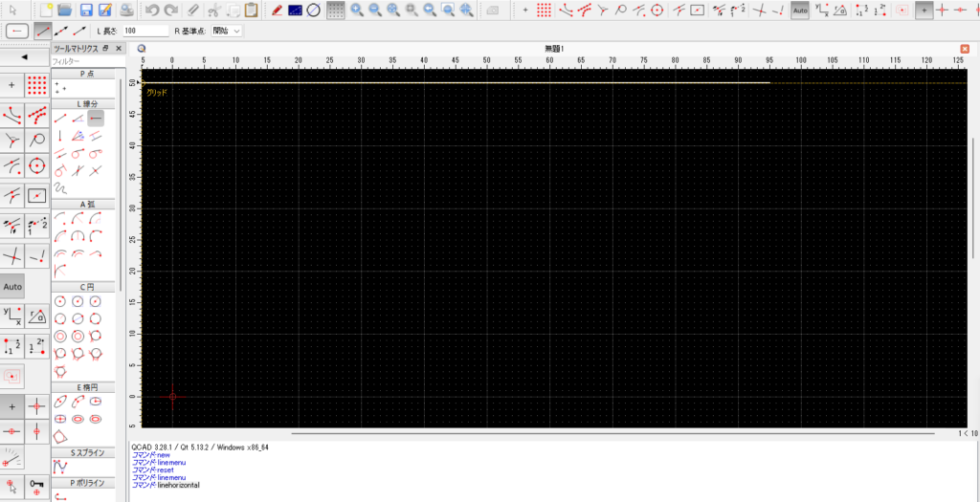This screenshot has width=980, height=502.
Task: Open print preview
Action: pos(126,10)
